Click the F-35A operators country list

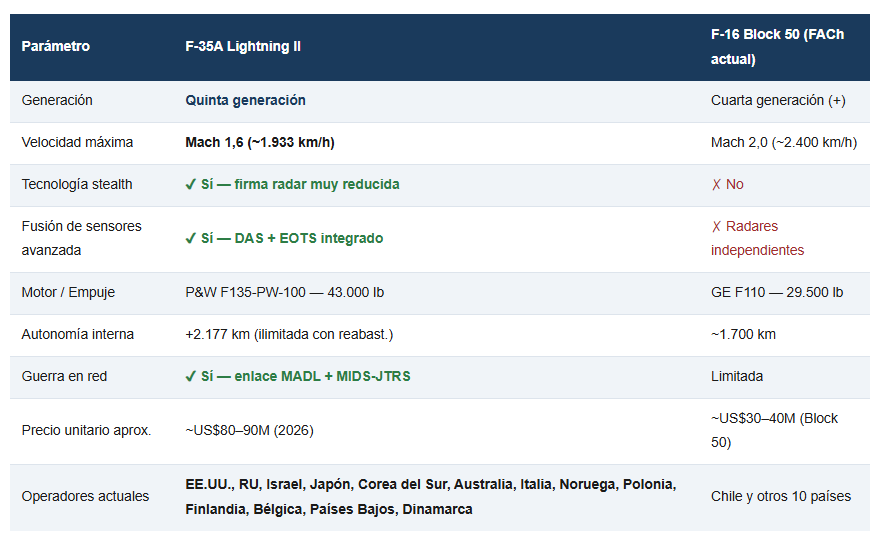pyautogui.click(x=431, y=497)
